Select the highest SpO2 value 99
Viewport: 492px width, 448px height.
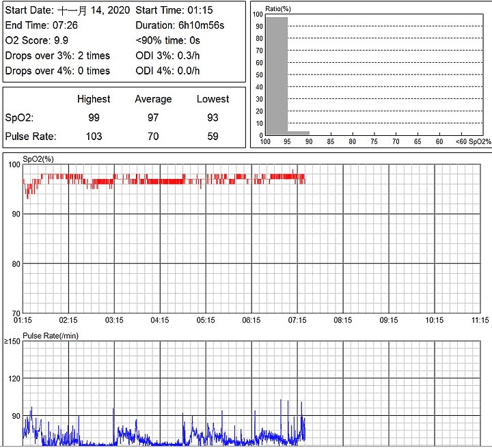tap(94, 117)
